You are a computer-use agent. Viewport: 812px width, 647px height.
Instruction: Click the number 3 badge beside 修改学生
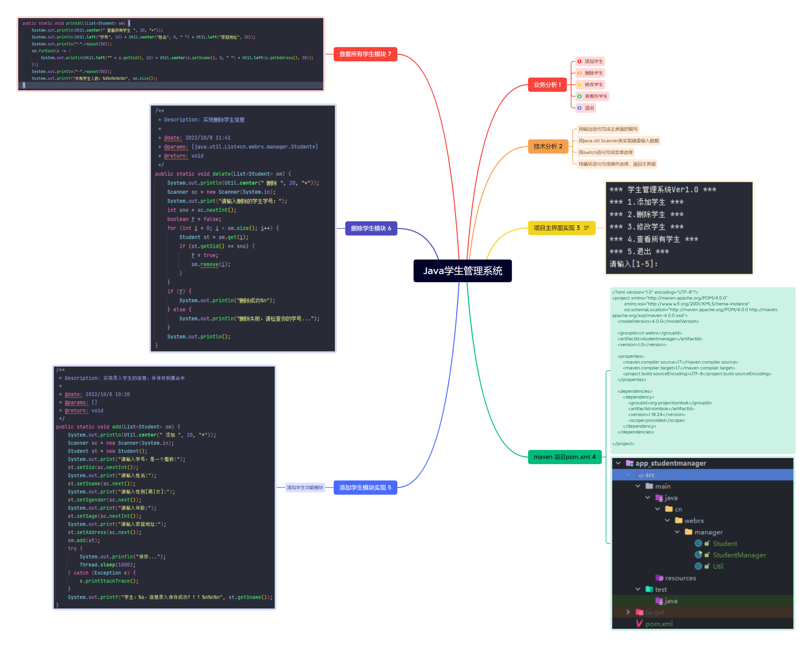click(x=579, y=85)
